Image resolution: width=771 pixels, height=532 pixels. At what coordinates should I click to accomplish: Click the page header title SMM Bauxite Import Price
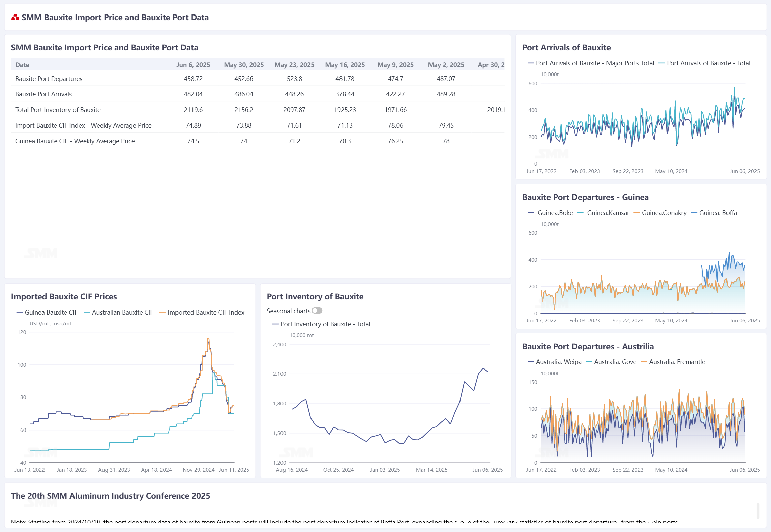(115, 17)
